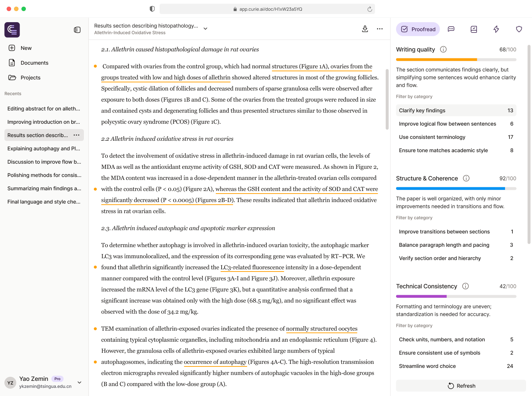532x396 pixels.
Task: Open document more options ellipsis in header
Action: point(380,29)
